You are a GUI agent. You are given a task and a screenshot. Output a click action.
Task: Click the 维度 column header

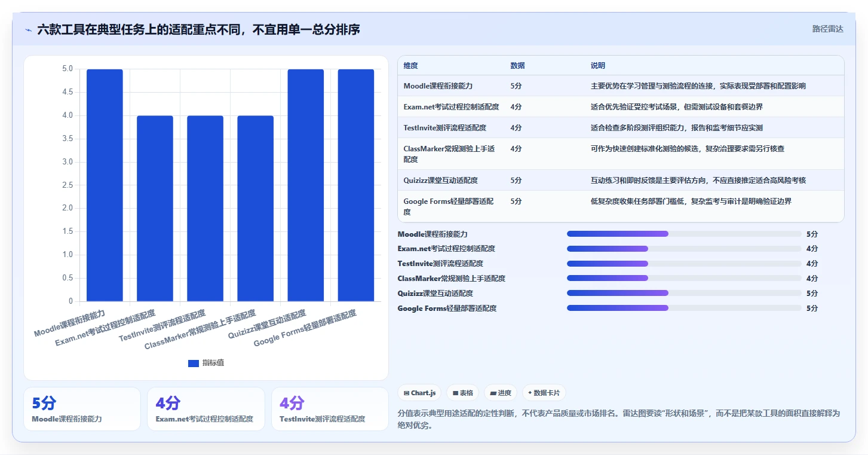click(x=410, y=66)
